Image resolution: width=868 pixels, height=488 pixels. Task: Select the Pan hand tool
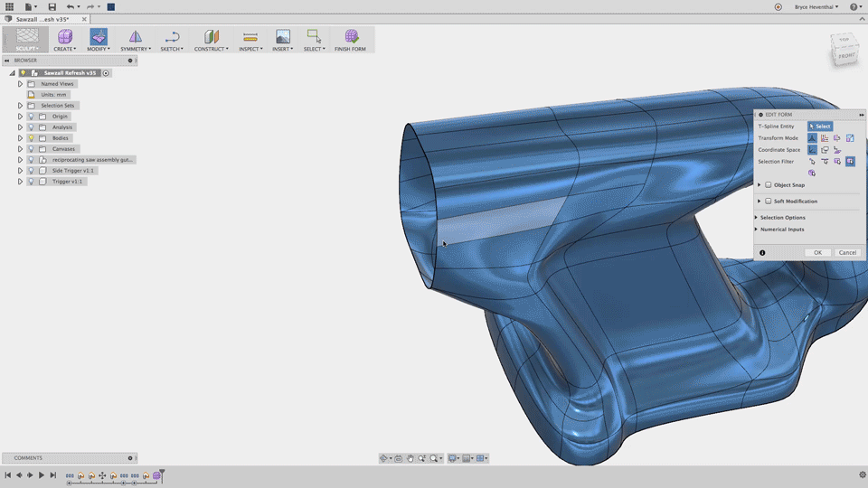[x=410, y=458]
